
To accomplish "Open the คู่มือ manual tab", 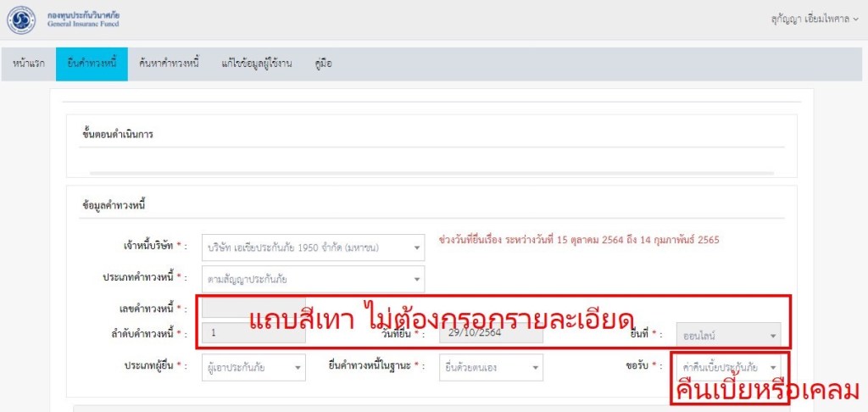I will 323,64.
